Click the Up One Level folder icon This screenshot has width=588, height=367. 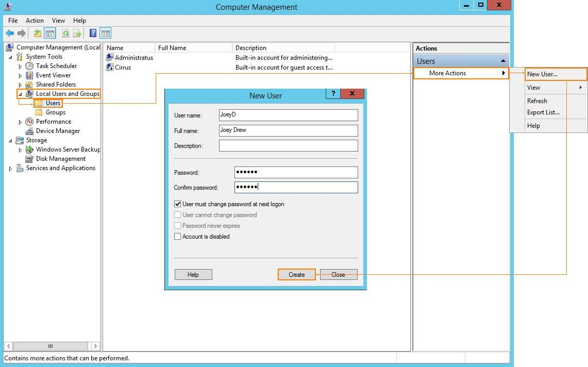37,34
